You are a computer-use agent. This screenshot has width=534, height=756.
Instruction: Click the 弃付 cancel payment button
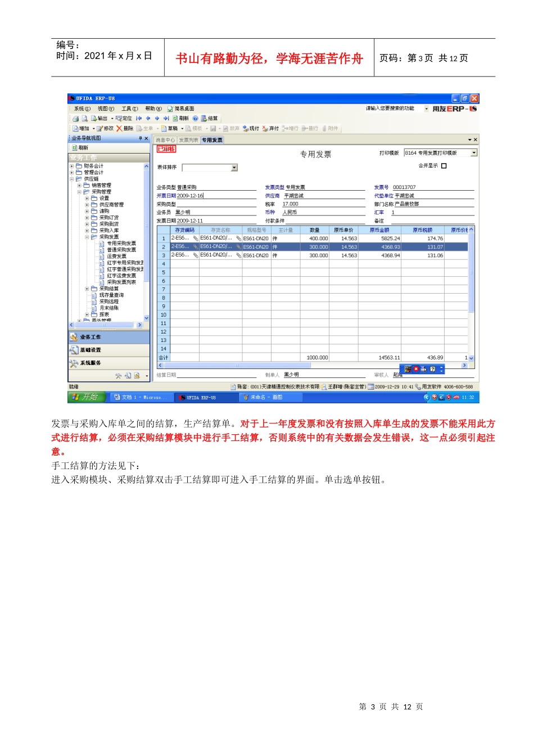270,129
